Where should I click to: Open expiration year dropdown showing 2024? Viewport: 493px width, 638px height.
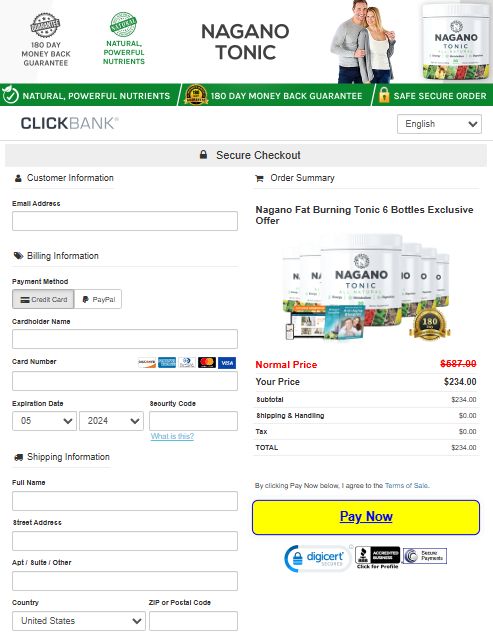[x=111, y=421]
